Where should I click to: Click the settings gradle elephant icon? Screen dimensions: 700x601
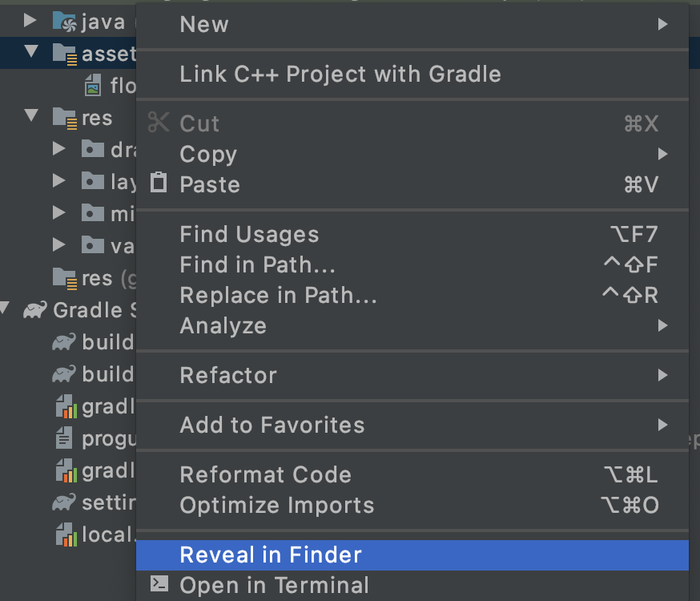[x=64, y=502]
